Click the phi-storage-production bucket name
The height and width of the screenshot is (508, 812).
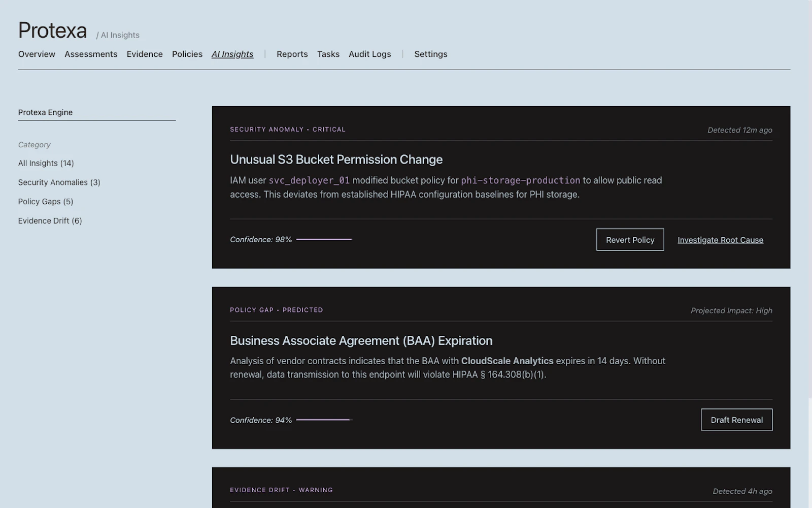[x=521, y=180]
